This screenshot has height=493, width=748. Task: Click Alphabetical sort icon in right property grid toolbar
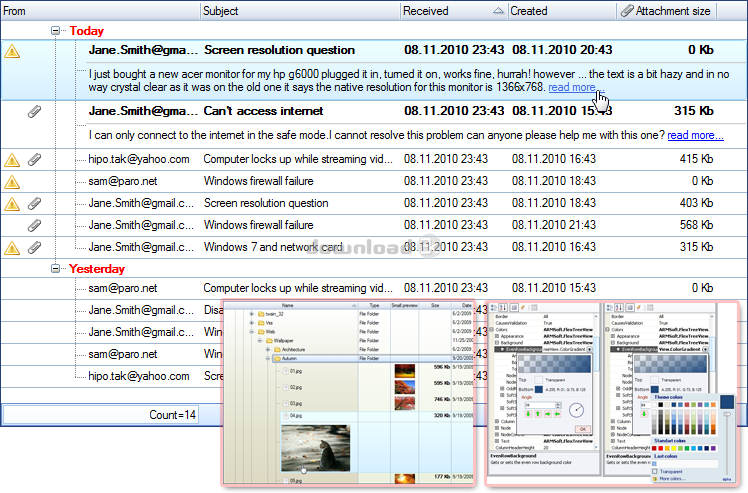pos(619,307)
